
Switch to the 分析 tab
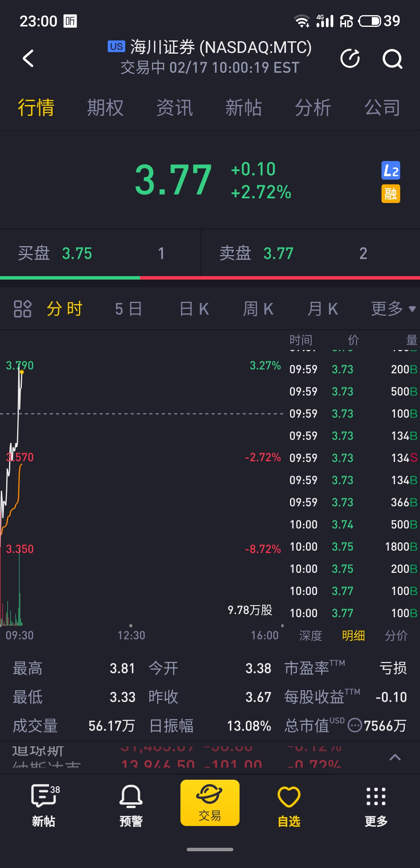313,108
